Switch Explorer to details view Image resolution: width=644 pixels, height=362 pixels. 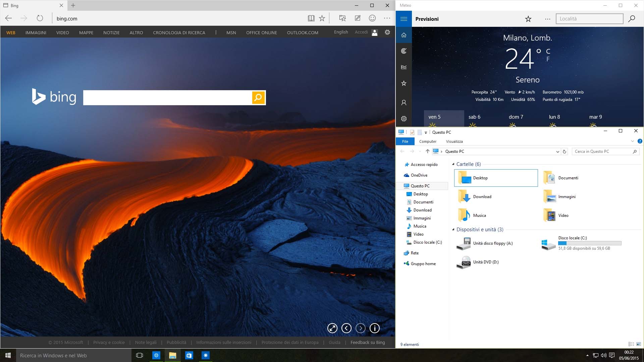click(x=631, y=344)
